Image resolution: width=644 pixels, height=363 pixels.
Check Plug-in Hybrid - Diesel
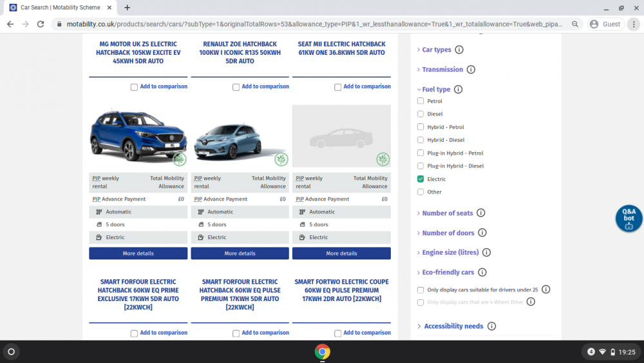point(420,166)
